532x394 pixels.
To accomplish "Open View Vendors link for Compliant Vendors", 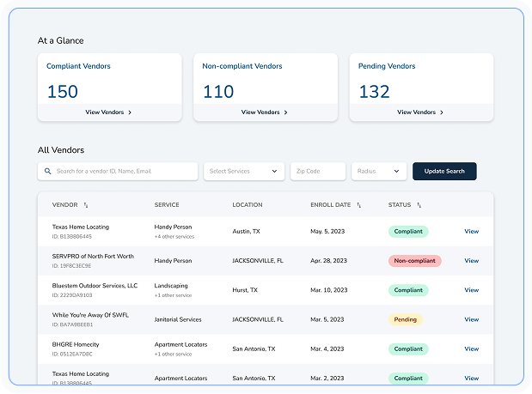I will [105, 112].
